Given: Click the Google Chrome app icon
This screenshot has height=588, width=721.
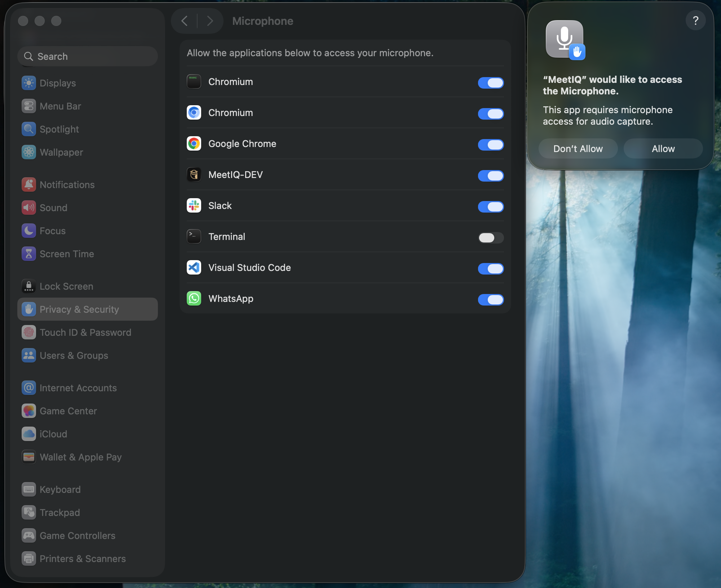Looking at the screenshot, I should tap(194, 144).
